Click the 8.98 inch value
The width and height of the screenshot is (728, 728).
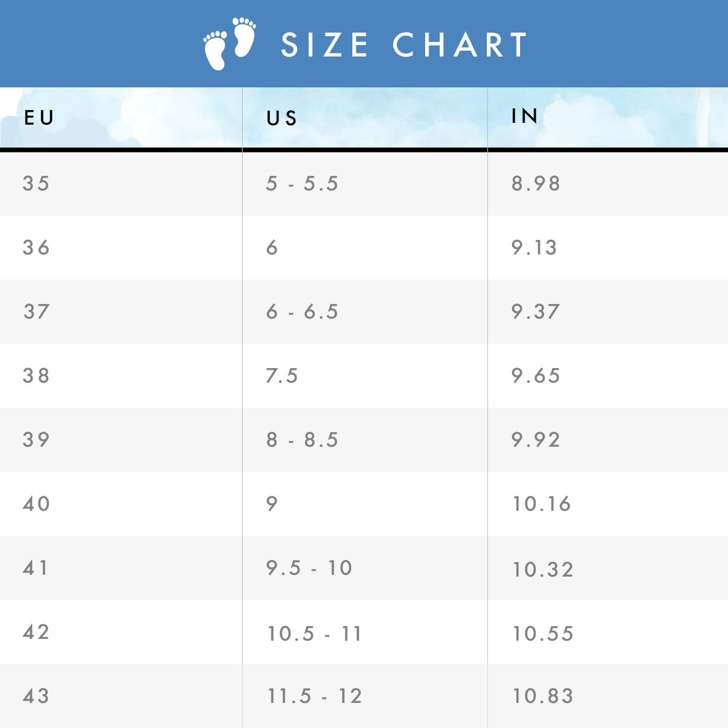click(536, 183)
